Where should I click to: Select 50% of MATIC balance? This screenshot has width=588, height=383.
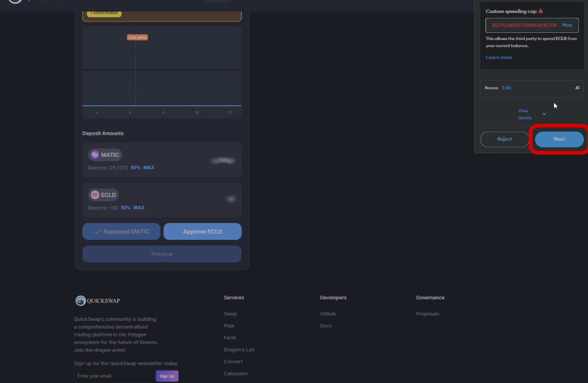pos(136,168)
